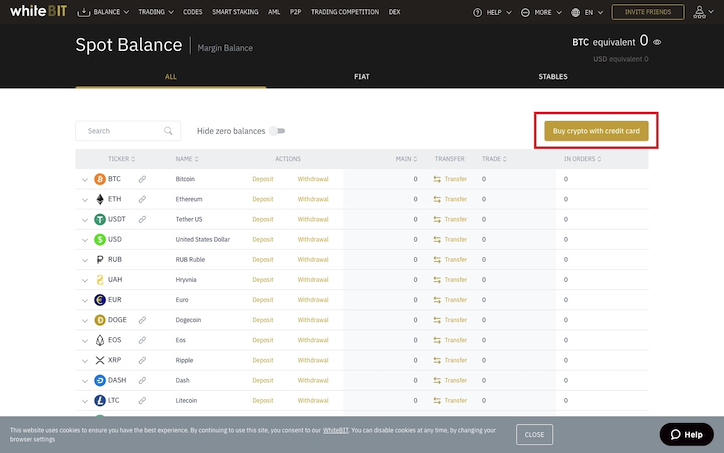Open the Help dropdown in header

click(492, 12)
